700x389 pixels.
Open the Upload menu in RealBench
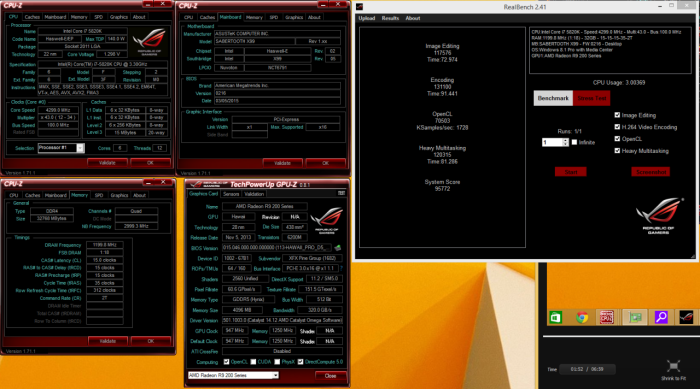tap(367, 18)
